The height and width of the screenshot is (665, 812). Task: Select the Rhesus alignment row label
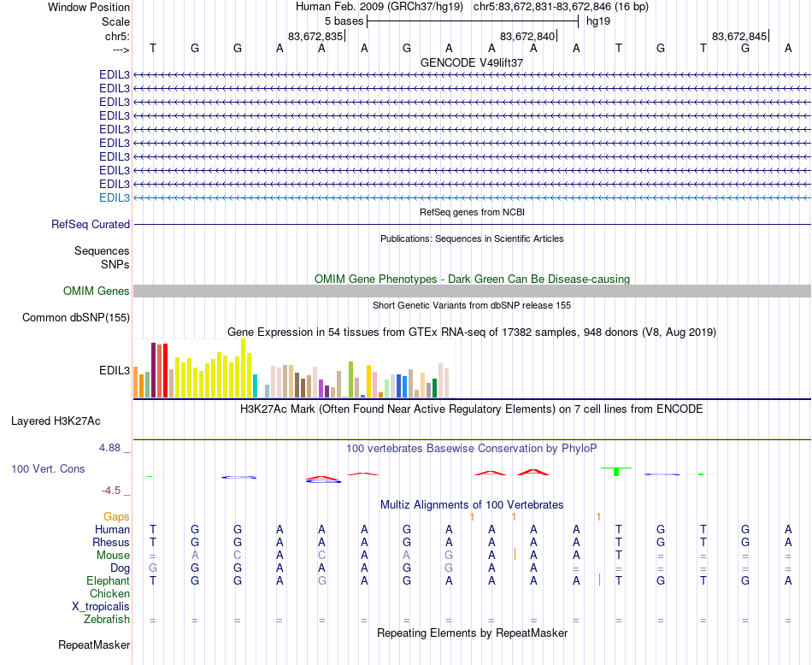coord(111,542)
